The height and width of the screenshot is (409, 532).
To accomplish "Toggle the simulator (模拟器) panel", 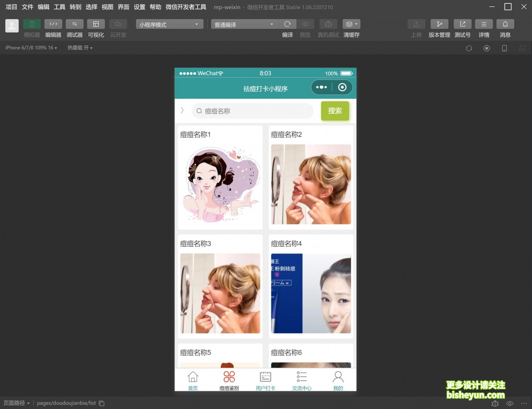I will (x=32, y=24).
